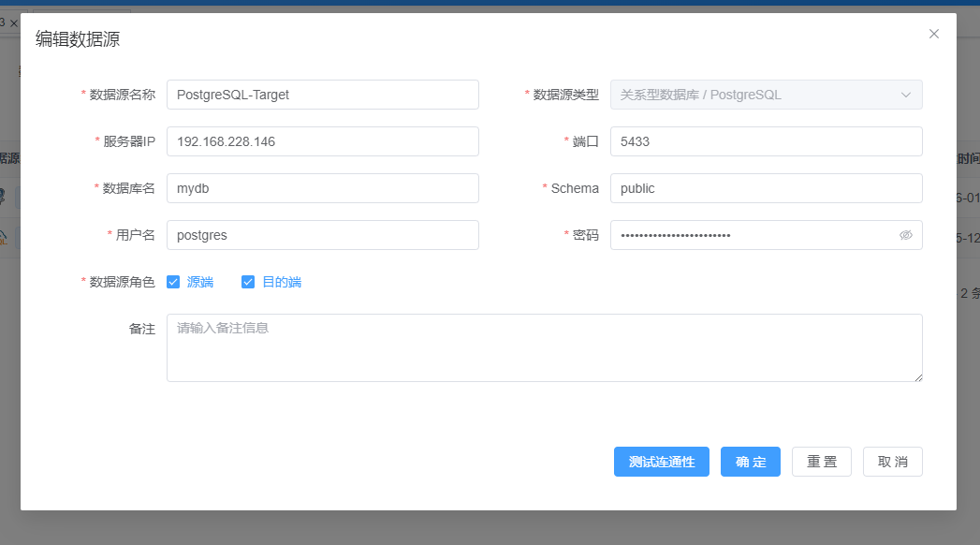
Task: Toggle password visibility with the eye icon
Action: point(905,235)
